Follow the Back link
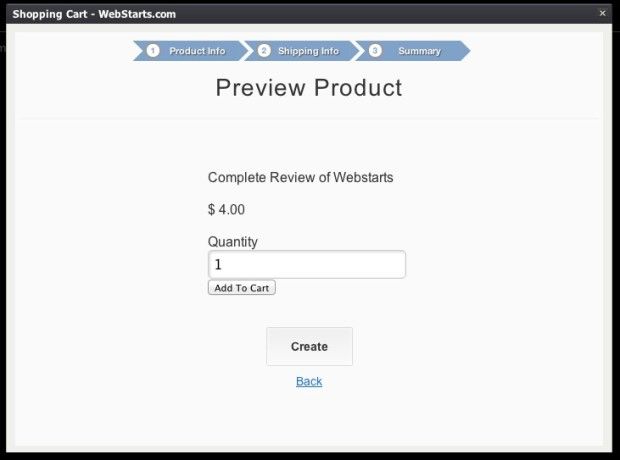 point(309,381)
